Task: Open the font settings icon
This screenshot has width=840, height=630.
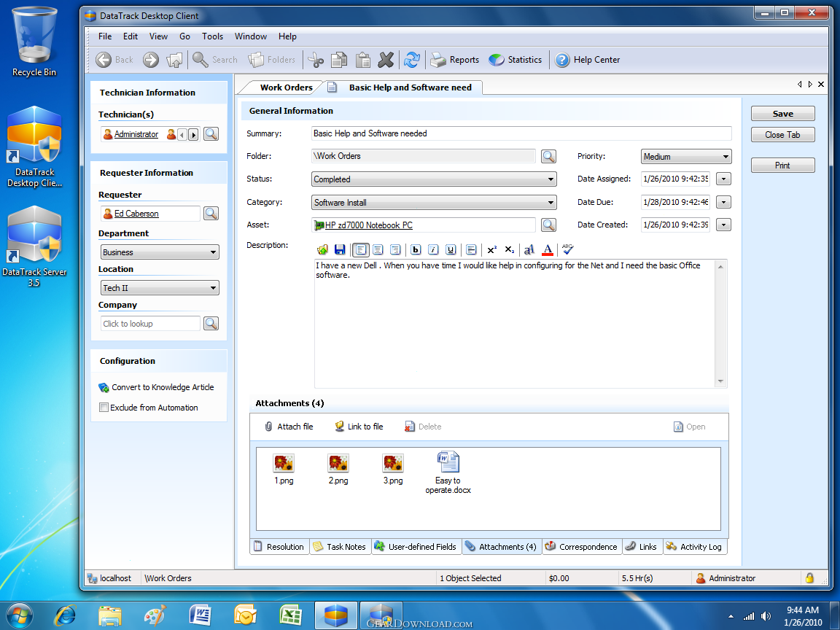Action: [x=529, y=249]
